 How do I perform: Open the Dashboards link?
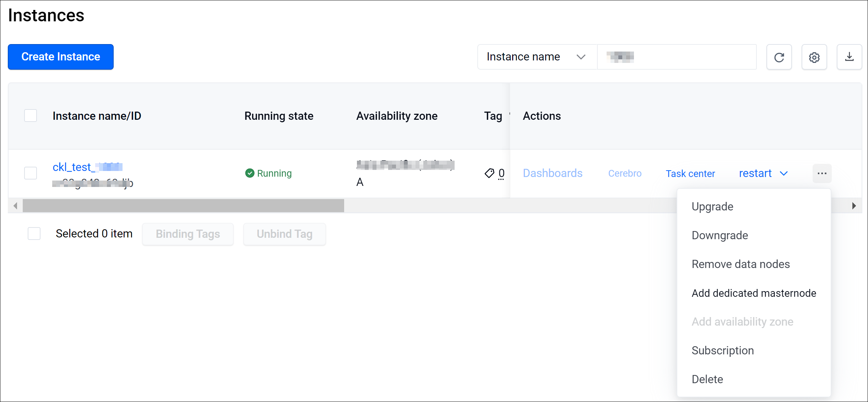pyautogui.click(x=553, y=173)
